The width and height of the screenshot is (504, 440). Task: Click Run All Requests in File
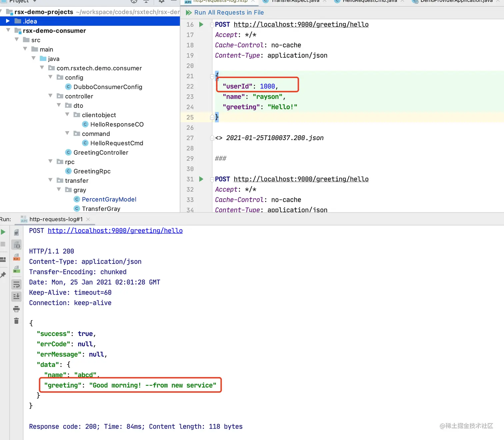[x=229, y=12]
